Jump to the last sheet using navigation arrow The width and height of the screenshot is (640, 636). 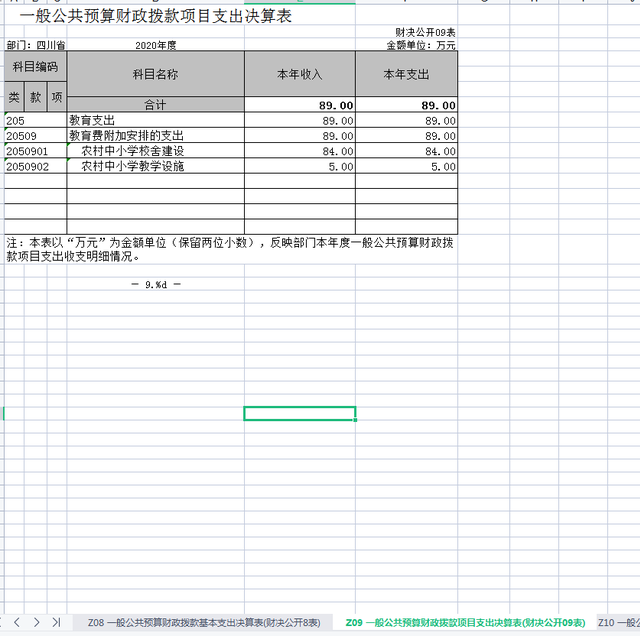[x=56, y=622]
